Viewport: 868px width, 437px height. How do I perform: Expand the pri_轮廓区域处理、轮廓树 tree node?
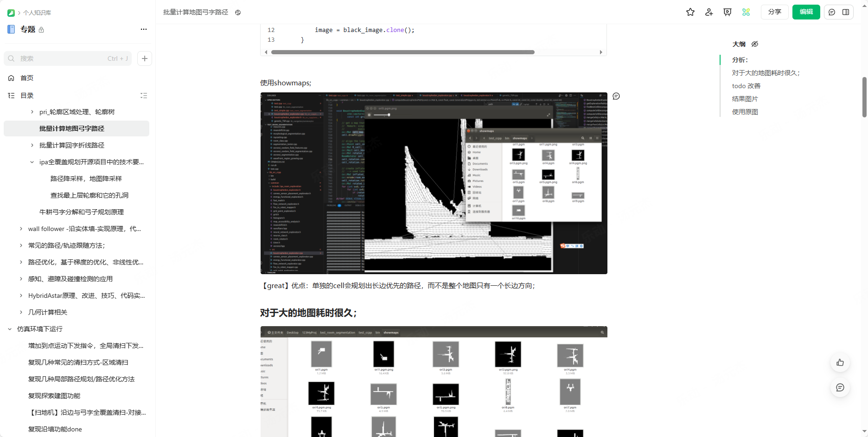[32, 112]
